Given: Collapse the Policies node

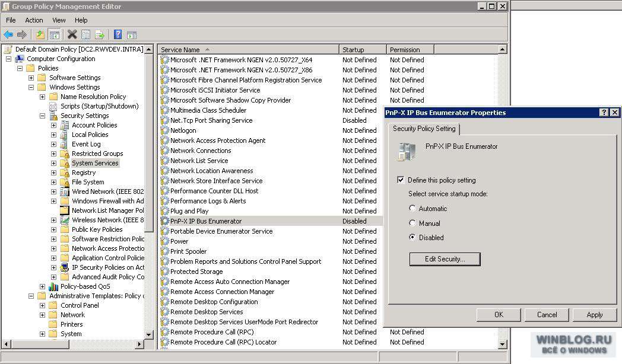Looking at the screenshot, I should 20,68.
